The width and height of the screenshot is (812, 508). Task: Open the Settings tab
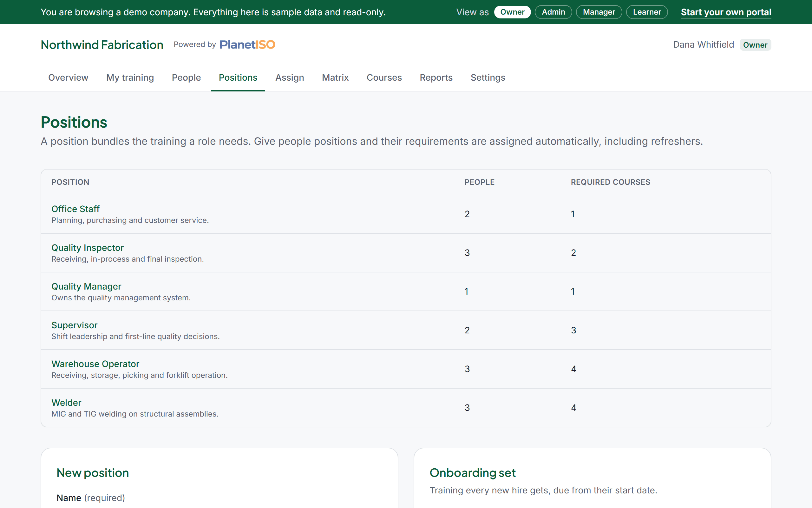(488, 77)
